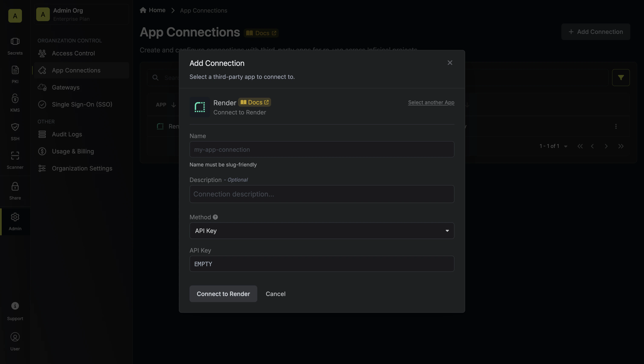
Task: Select App Connections in the sidebar
Action: click(82, 70)
